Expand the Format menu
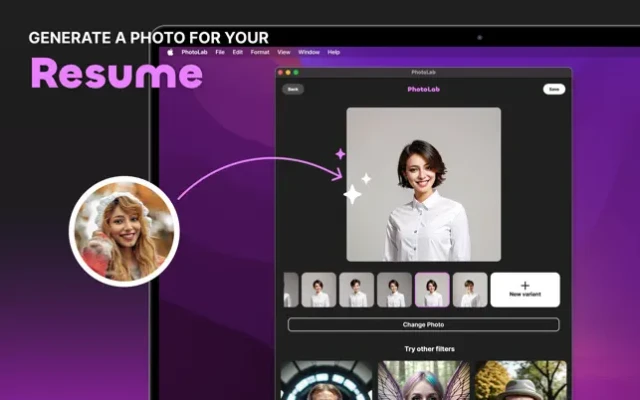640x400 pixels. [260, 51]
